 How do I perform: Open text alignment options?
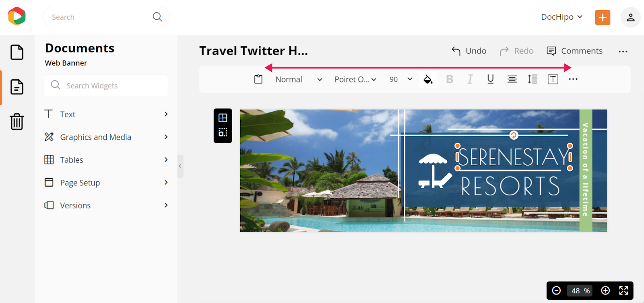tap(512, 79)
